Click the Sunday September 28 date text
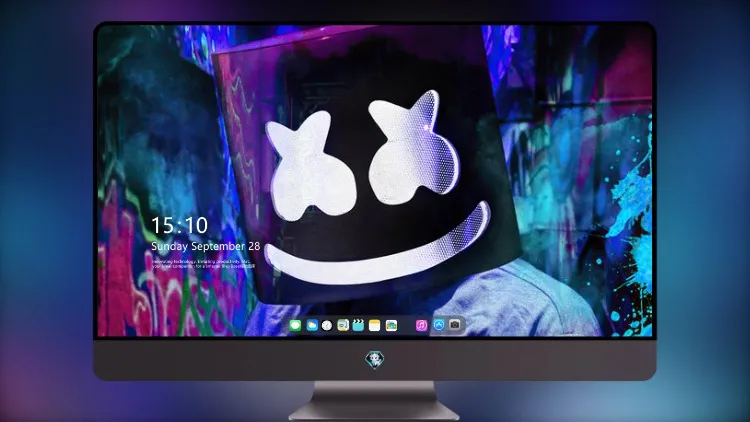 coord(206,246)
